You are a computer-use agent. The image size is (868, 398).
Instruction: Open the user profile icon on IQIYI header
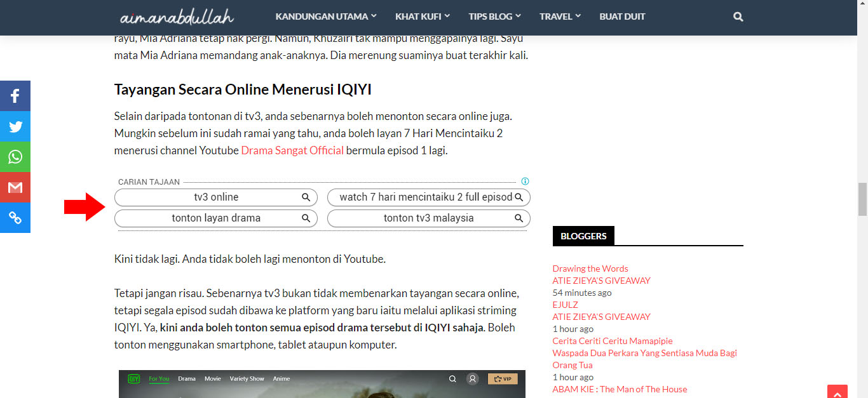pos(472,378)
